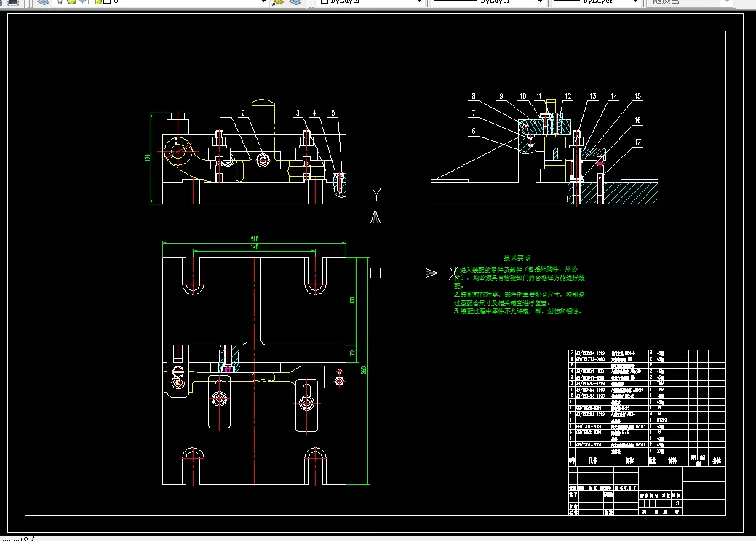Click the UCS origin square in the drawing

point(375,273)
